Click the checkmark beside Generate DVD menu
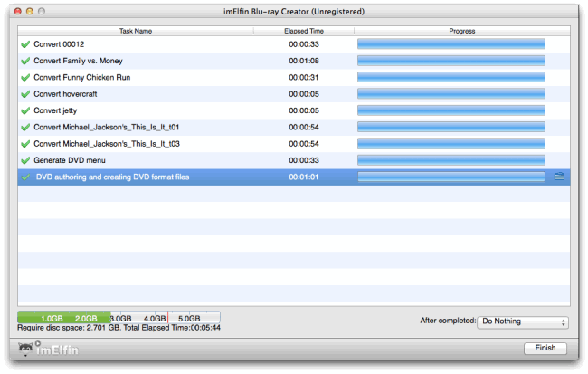The height and width of the screenshot is (374, 588). (25, 160)
